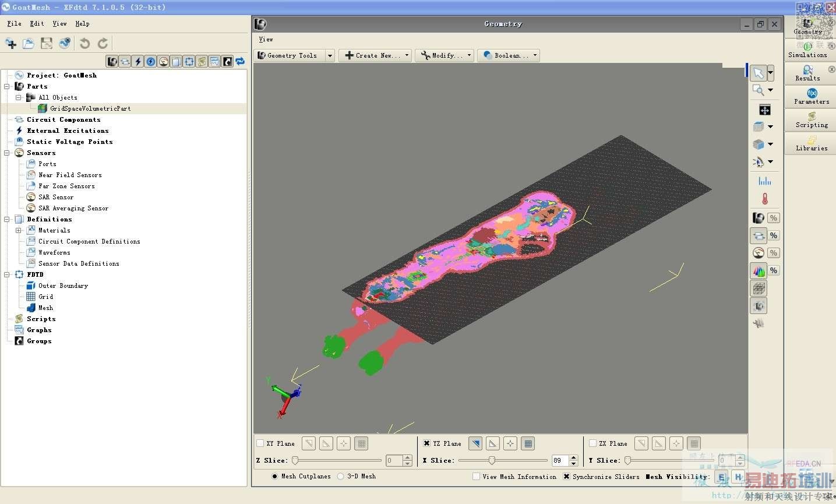The image size is (836, 504).
Task: Click the thermometer icon in view toolbar
Action: tap(764, 199)
